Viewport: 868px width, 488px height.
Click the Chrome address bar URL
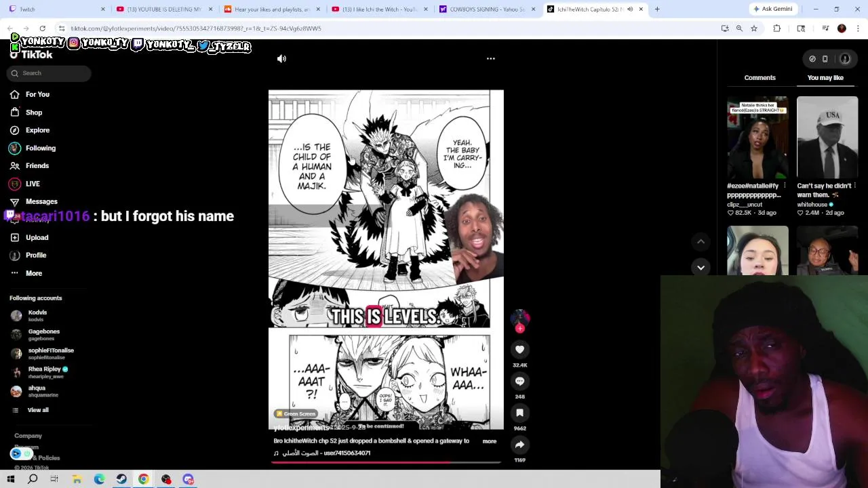click(x=196, y=28)
